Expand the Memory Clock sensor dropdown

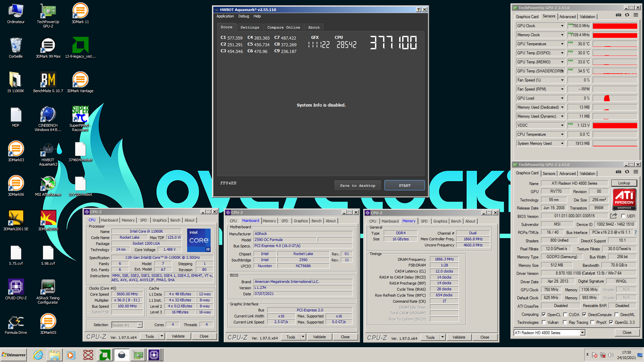562,35
